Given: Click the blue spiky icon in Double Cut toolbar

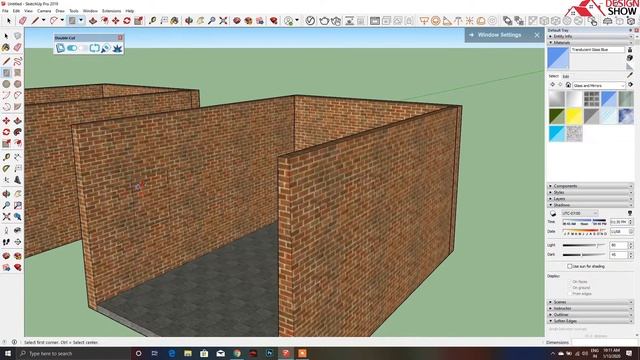Looking at the screenshot, I should point(117,48).
